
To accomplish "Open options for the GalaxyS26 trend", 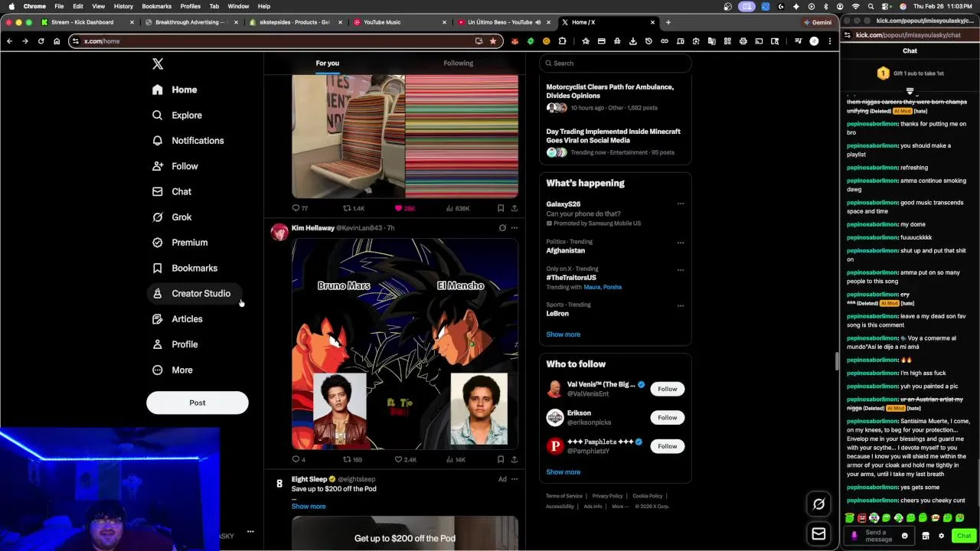I will [681, 204].
